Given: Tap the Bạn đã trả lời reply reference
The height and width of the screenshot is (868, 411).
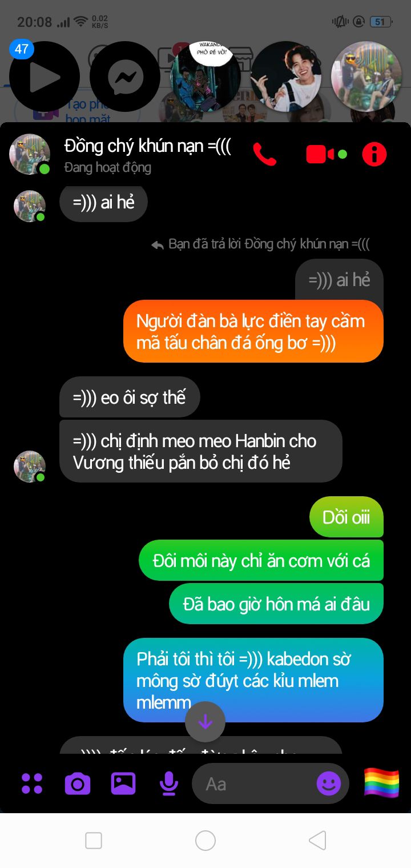Looking at the screenshot, I should 260,244.
